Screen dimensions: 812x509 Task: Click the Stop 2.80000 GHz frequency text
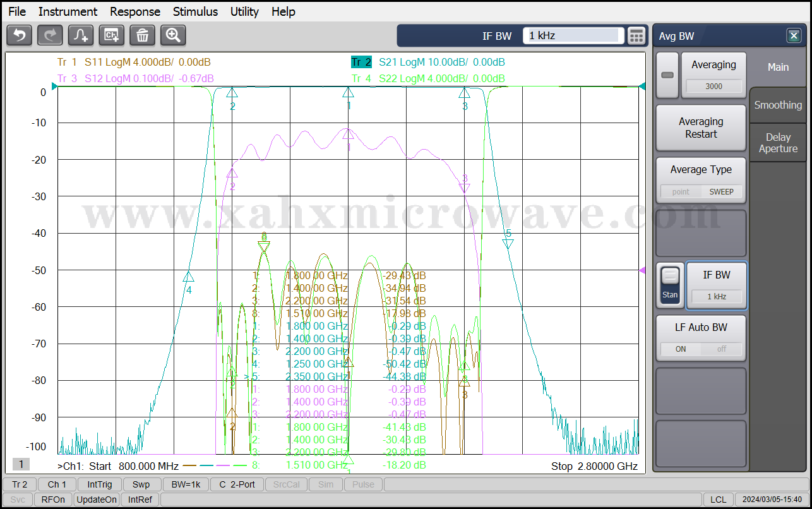[594, 466]
